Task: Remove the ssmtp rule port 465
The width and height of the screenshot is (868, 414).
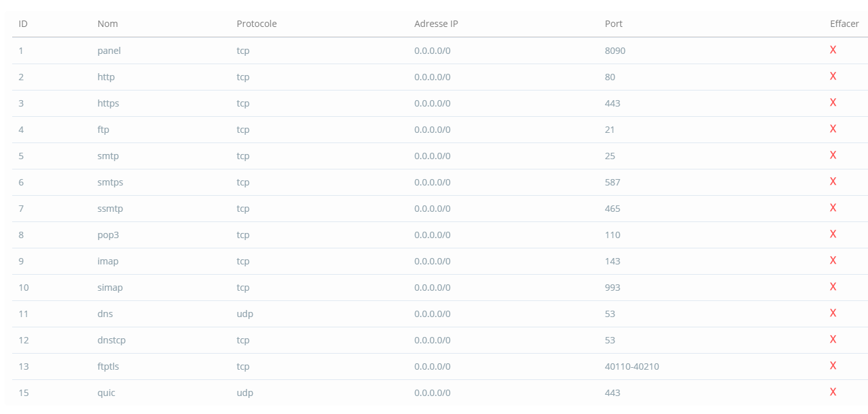Action: tap(833, 208)
